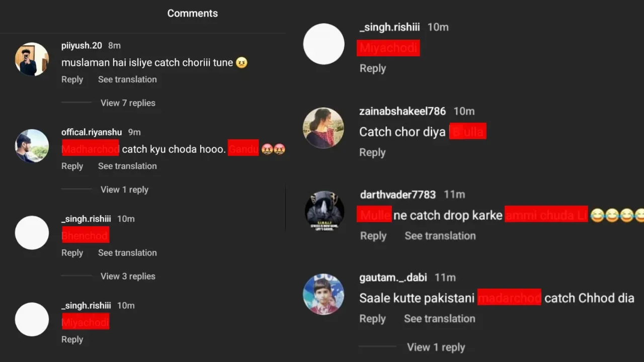644x362 pixels.
Task: Open piiyush.20 profile picture
Action: pyautogui.click(x=32, y=59)
